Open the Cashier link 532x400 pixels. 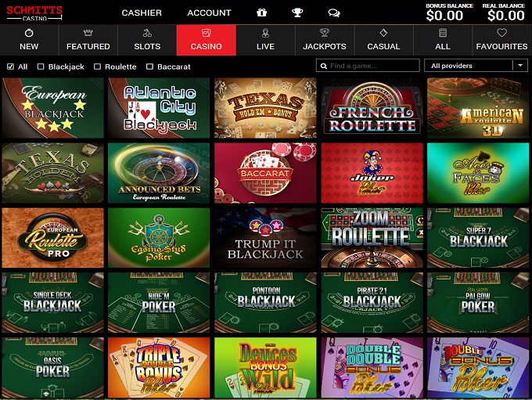pos(142,13)
